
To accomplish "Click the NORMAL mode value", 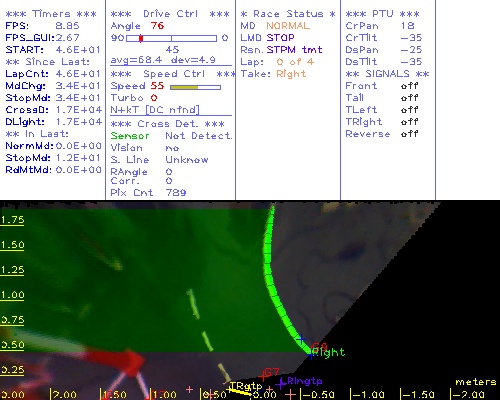I will [288, 26].
